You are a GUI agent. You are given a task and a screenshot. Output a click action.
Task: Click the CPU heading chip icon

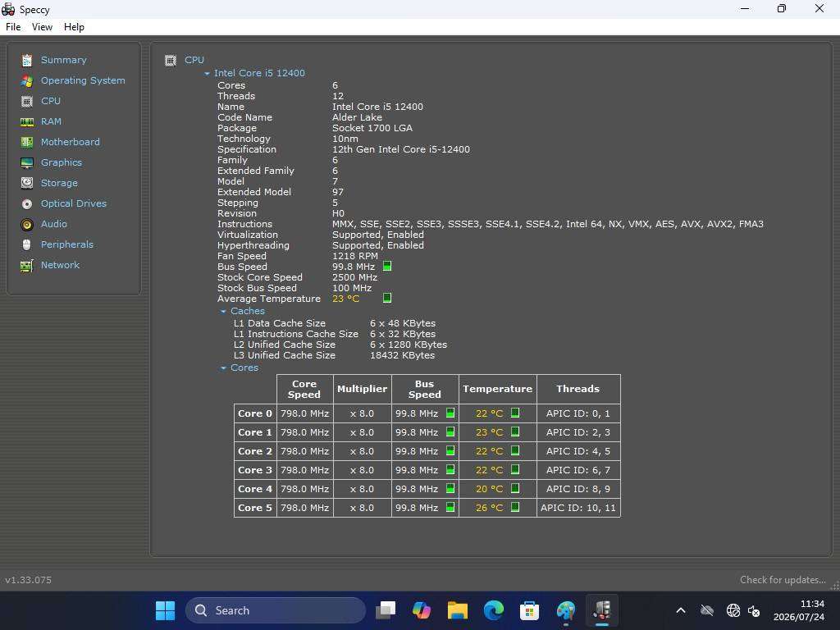point(171,60)
